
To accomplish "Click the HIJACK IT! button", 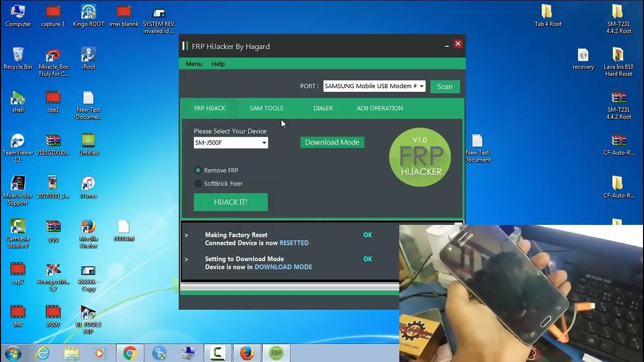I will pos(230,202).
